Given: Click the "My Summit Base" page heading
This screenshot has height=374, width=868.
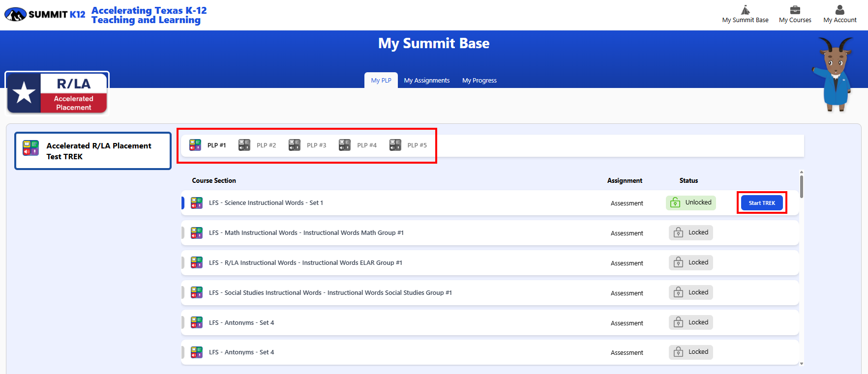Looking at the screenshot, I should point(434,43).
